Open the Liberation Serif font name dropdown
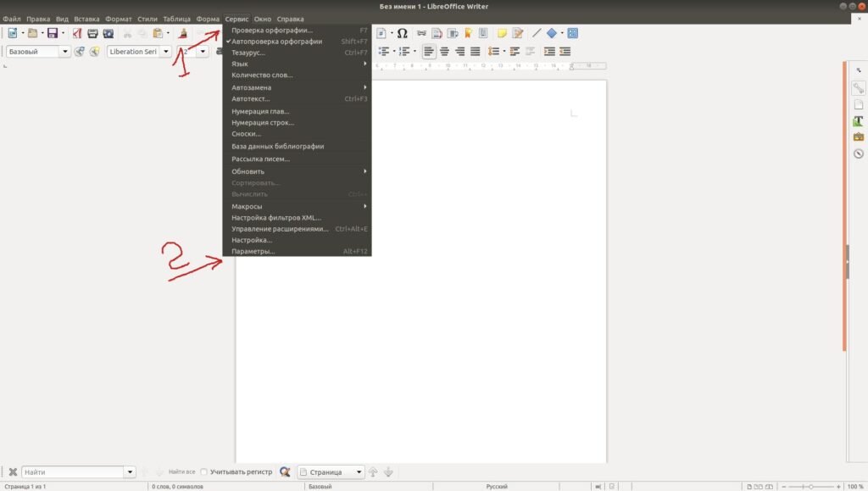The height and width of the screenshot is (491, 868). click(x=165, y=52)
